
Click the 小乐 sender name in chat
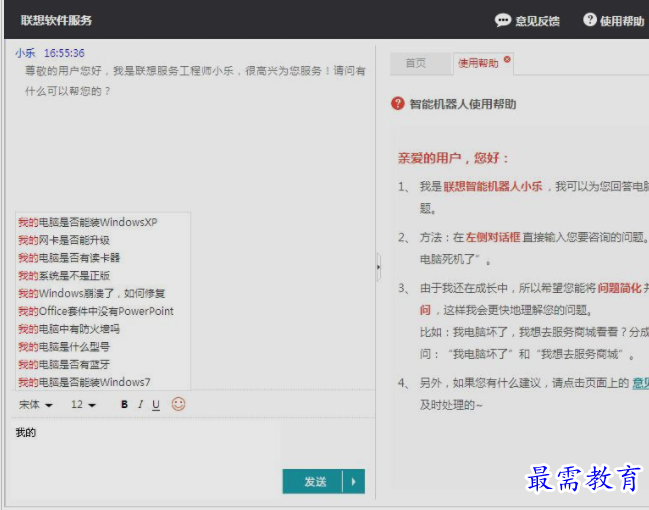tap(25, 53)
